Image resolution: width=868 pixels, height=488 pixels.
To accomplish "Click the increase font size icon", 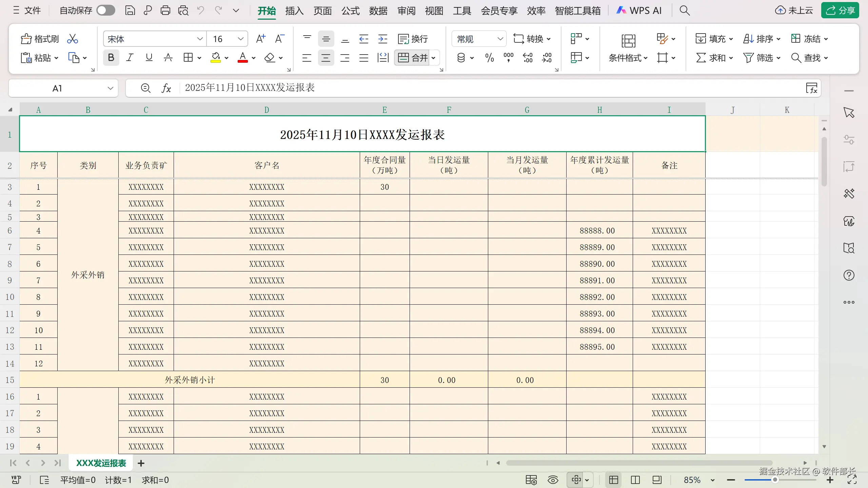I will (x=260, y=39).
